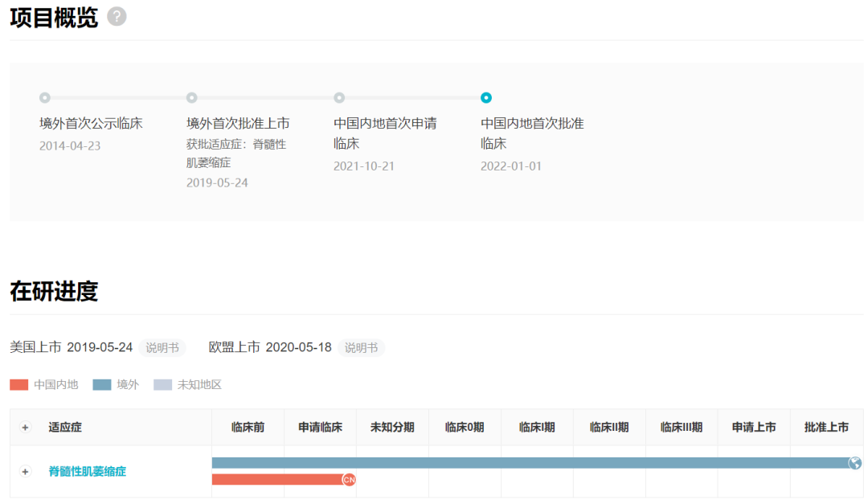Select the active 中国内地首次批准临床 dot
Viewport: 868px width, 504px height.
486,98
